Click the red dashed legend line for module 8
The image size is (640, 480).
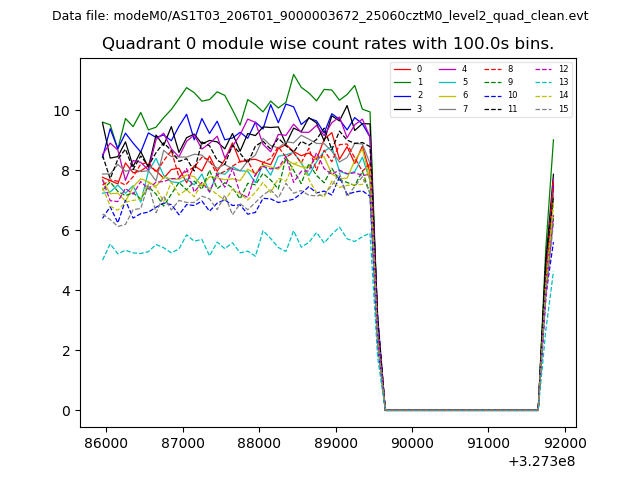493,69
